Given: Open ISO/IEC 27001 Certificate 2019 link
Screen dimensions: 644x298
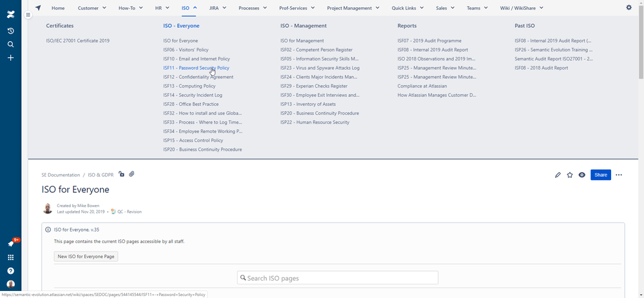Looking at the screenshot, I should point(77,41).
